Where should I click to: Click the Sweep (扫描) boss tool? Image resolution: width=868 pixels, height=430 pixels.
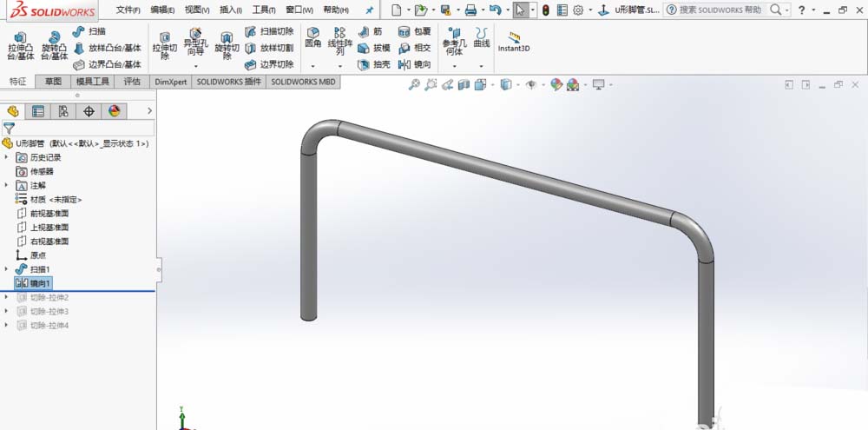[89, 31]
